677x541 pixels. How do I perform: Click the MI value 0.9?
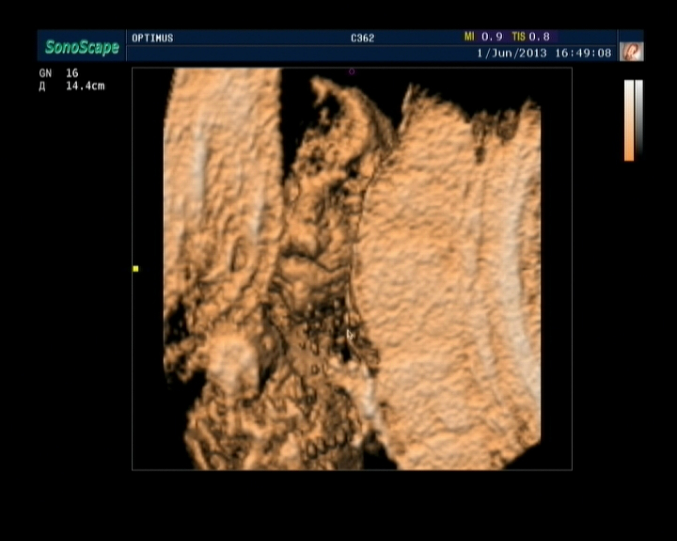[490, 37]
